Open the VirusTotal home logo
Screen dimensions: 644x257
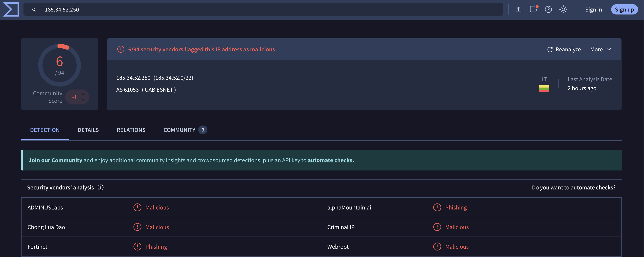point(11,10)
